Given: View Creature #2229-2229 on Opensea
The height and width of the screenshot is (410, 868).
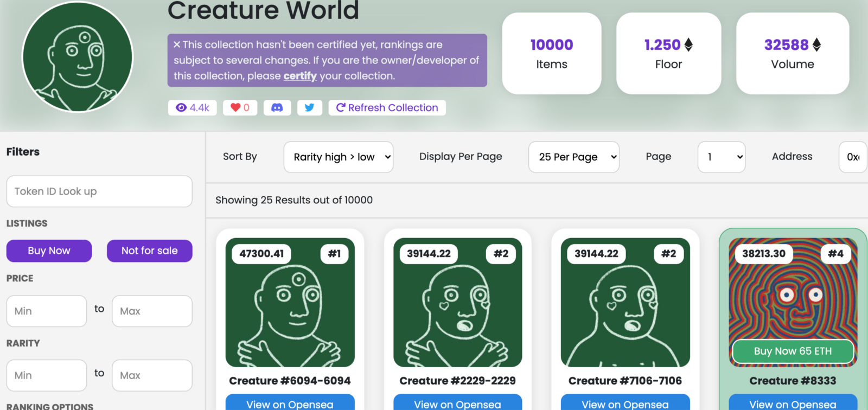Looking at the screenshot, I should tap(458, 402).
